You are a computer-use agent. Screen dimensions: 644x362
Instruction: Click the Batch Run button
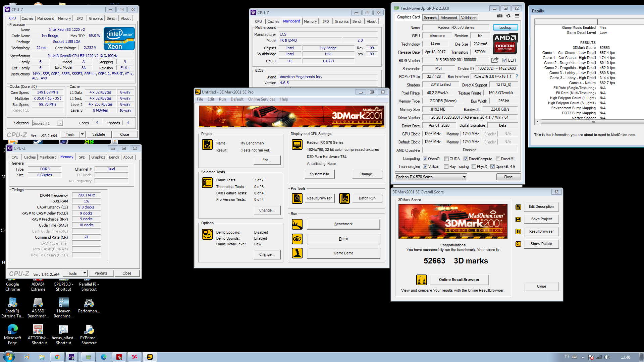click(x=367, y=198)
